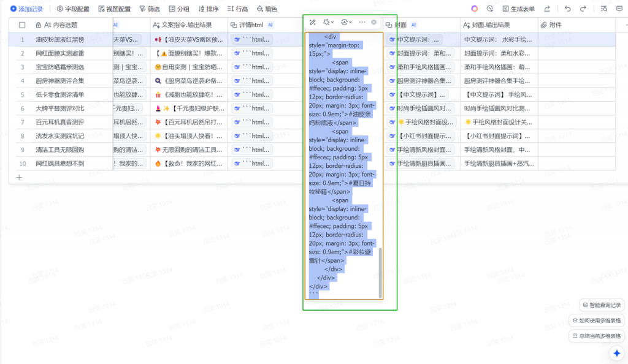Click the magic wand edit icon in popup

point(312,22)
